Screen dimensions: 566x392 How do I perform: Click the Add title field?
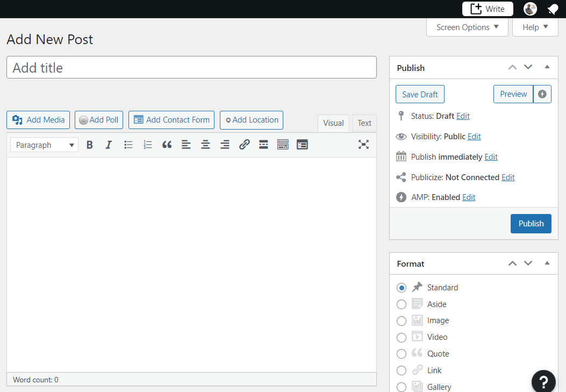191,67
